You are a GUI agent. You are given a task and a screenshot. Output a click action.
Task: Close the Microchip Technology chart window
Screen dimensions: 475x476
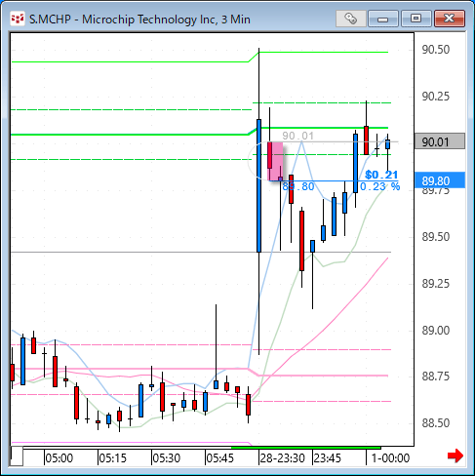[450, 19]
